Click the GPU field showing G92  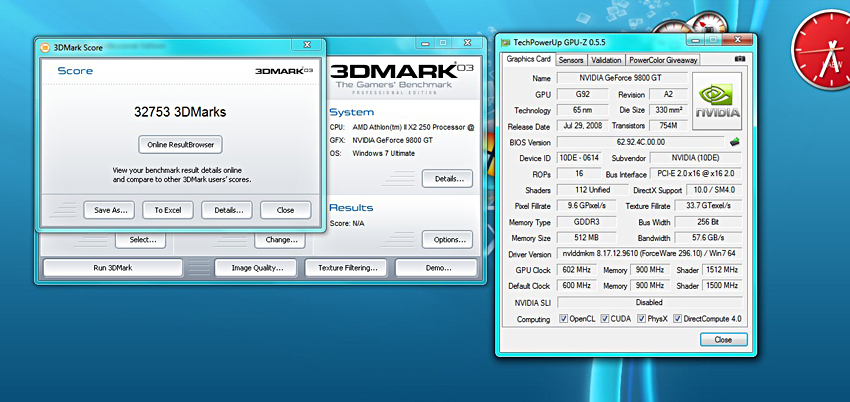(x=583, y=94)
